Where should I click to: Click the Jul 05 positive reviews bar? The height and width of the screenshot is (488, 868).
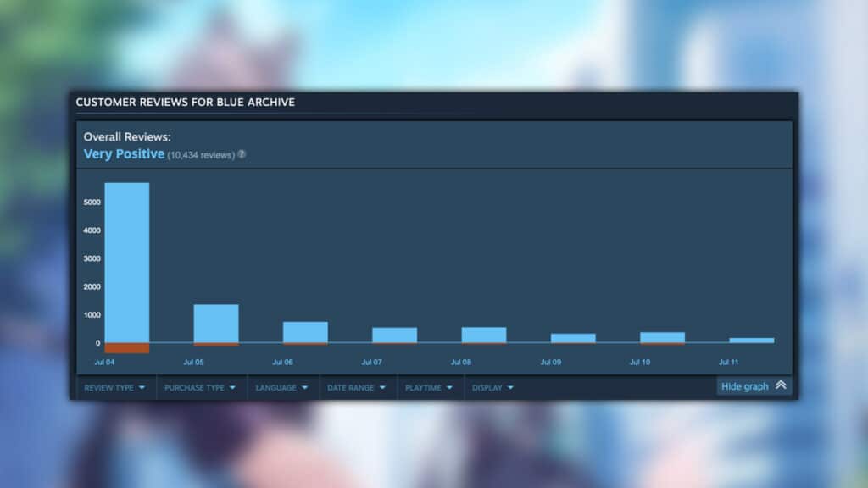216,324
